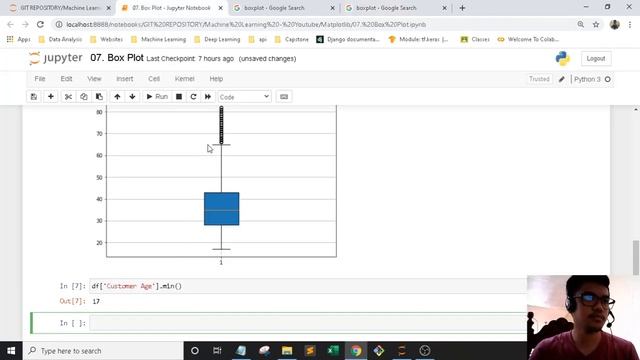Interrupt the kernel with stop icon

coord(179,97)
